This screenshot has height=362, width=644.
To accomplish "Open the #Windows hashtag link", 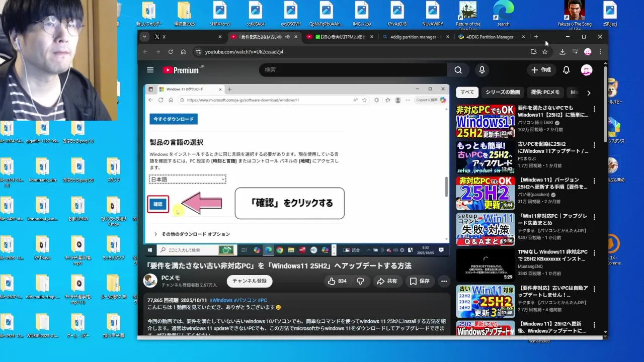I will tap(221, 300).
